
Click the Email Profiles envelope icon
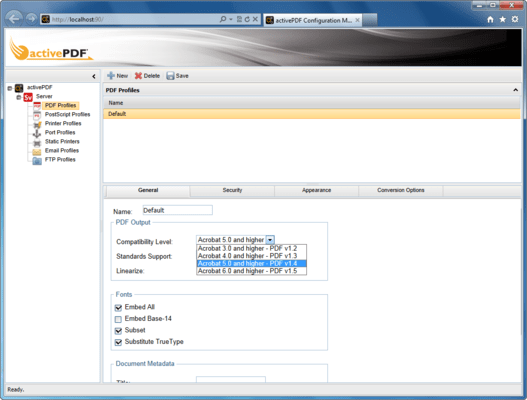tap(37, 152)
